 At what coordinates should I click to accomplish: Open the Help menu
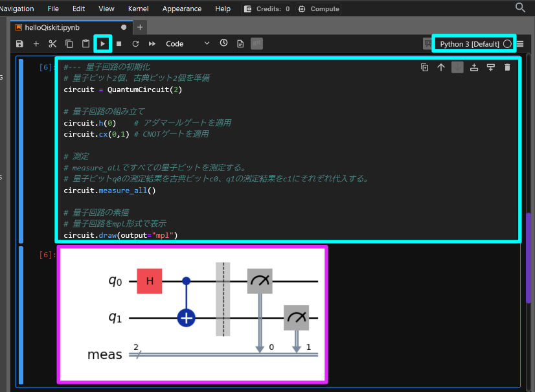(223, 8)
